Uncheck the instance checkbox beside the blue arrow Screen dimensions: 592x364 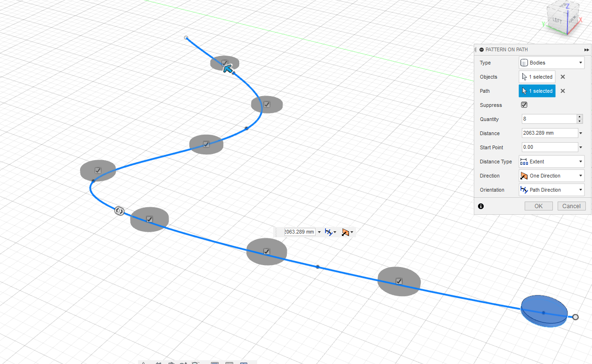coord(225,63)
